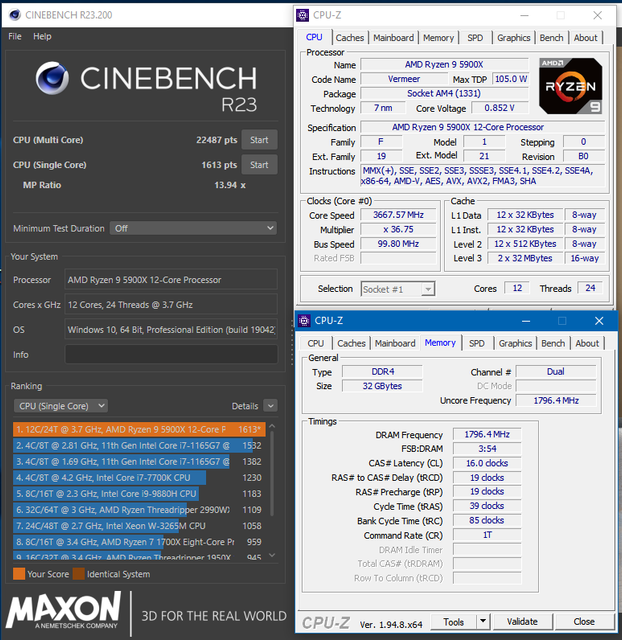Image resolution: width=622 pixels, height=640 pixels.
Task: Click the Validate button in CPU-Z
Action: point(522,622)
